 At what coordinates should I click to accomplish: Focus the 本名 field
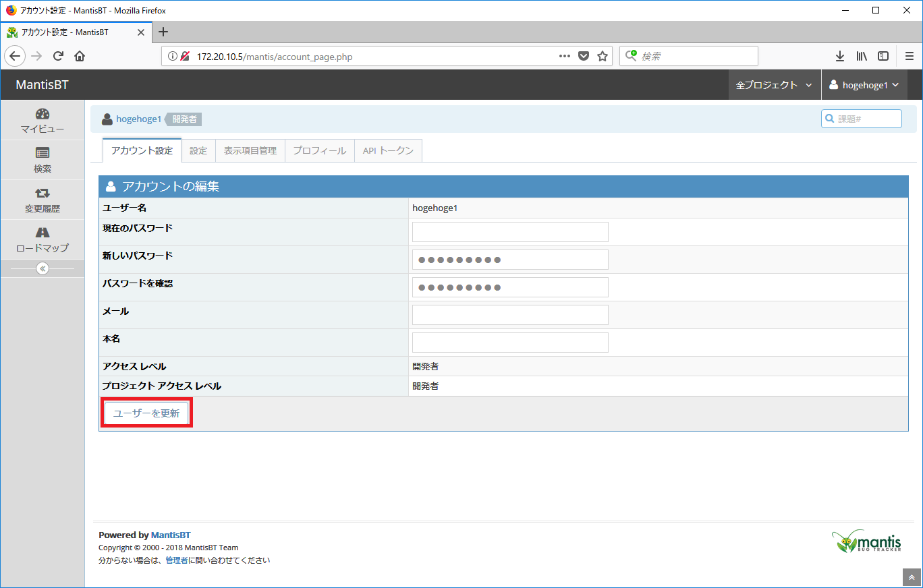click(510, 343)
